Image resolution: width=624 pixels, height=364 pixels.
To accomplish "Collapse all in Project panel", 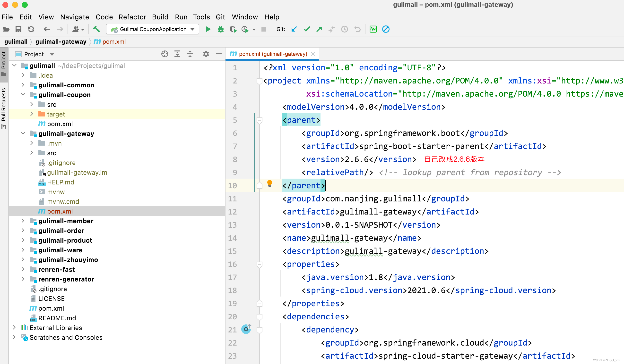I will point(190,54).
